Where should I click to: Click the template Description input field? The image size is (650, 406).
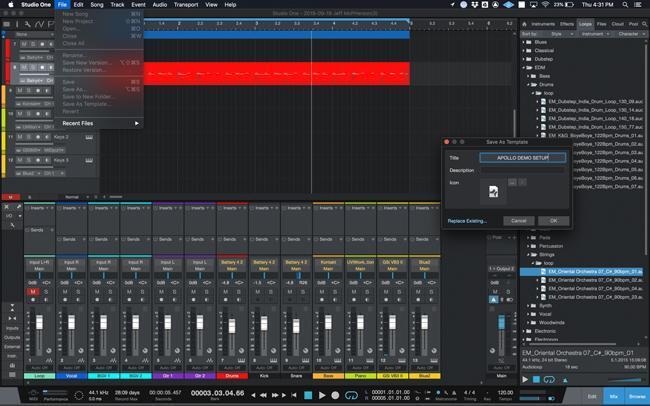(522, 170)
